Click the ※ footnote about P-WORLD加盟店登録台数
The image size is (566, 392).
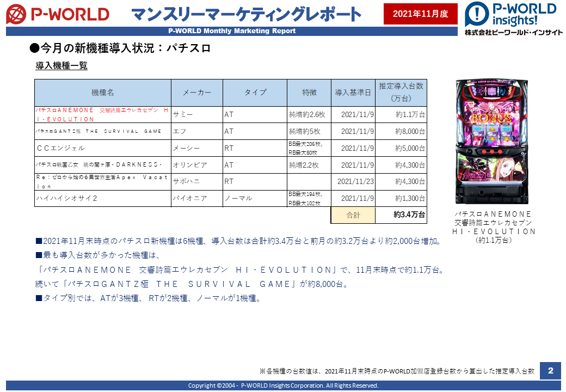point(397,371)
